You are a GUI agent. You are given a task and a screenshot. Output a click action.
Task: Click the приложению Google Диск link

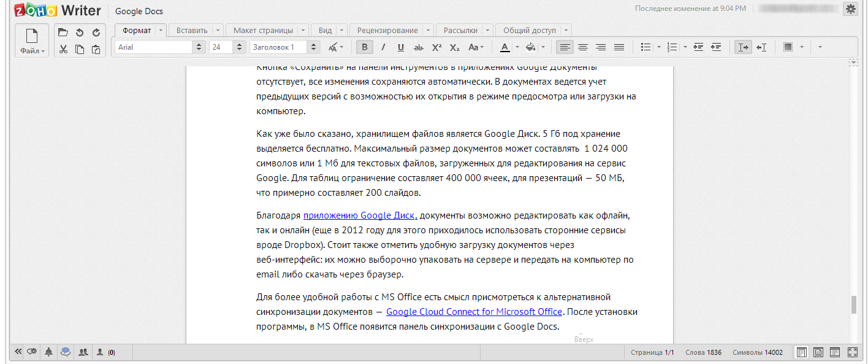(x=360, y=215)
